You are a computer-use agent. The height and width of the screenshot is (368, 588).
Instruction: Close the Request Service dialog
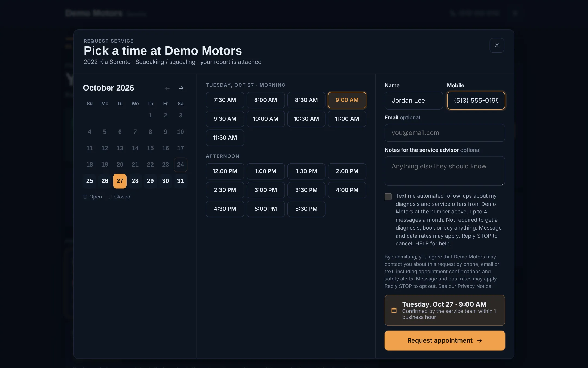(x=497, y=45)
